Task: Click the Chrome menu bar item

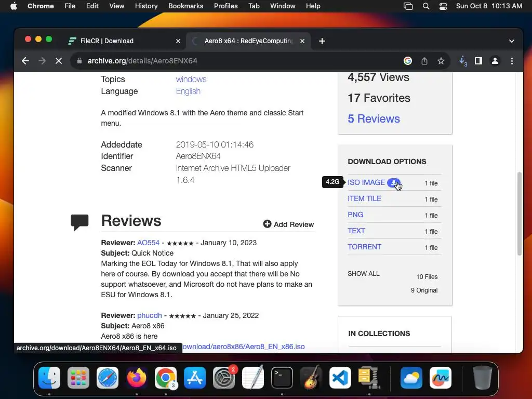Action: 41,6
